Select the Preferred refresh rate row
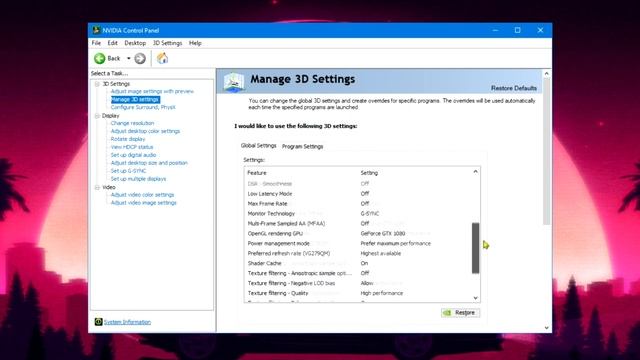The width and height of the screenshot is (640, 360). click(358, 253)
